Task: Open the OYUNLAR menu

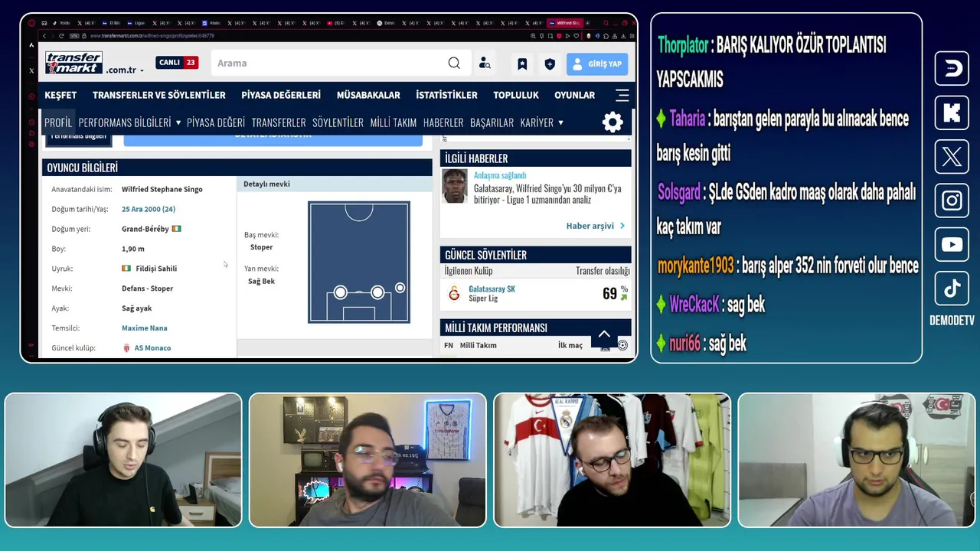Action: [x=574, y=95]
